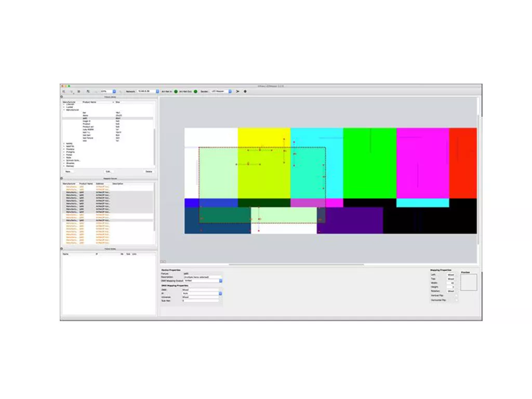Click the gear icon on Fixture Library panel
The height and width of the screenshot is (399, 532).
pos(62,97)
